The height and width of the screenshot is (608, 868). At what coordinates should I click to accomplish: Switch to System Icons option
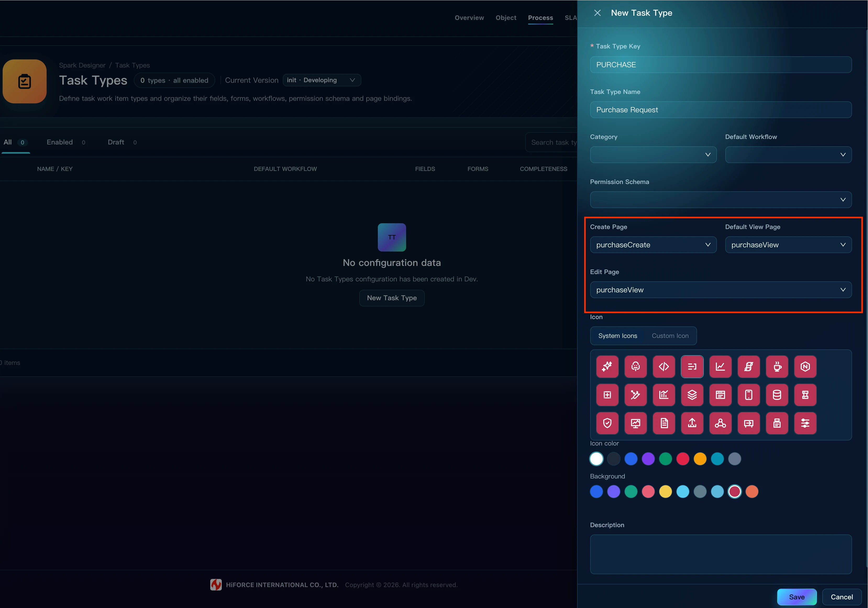pyautogui.click(x=618, y=336)
